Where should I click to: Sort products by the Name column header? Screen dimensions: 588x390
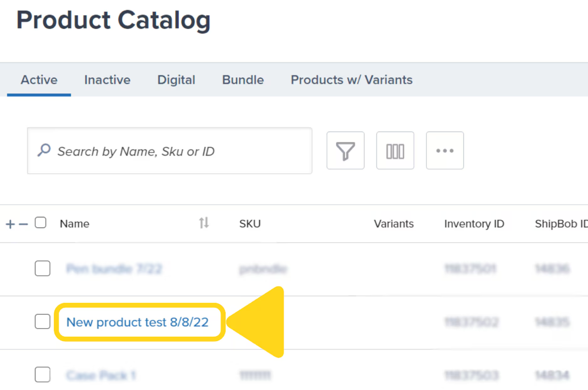click(x=74, y=223)
